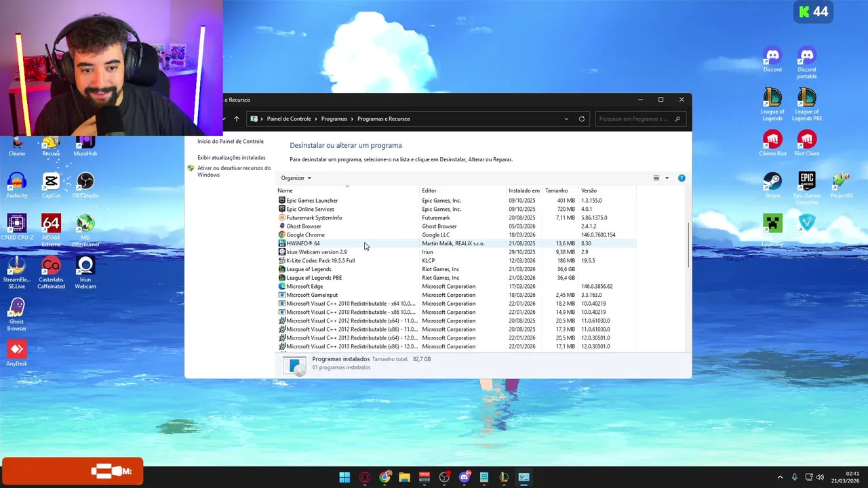The height and width of the screenshot is (488, 868).
Task: Select the Ghost Browser desktop icon
Action: [17, 315]
